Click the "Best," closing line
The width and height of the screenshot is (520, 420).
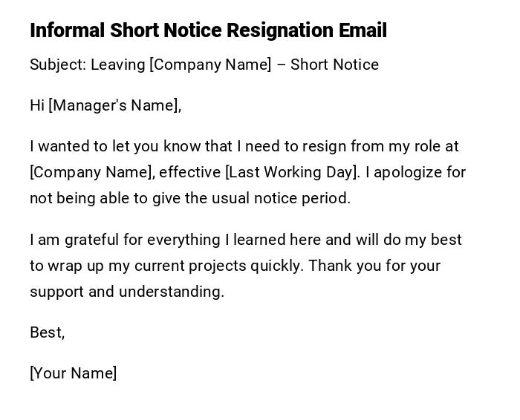[x=47, y=332]
